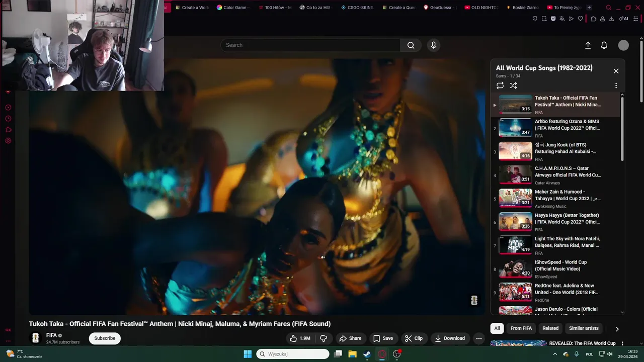Open Maher Zain & Humood Tahayya video
Screen dimensions: 644x362
pos(556,199)
